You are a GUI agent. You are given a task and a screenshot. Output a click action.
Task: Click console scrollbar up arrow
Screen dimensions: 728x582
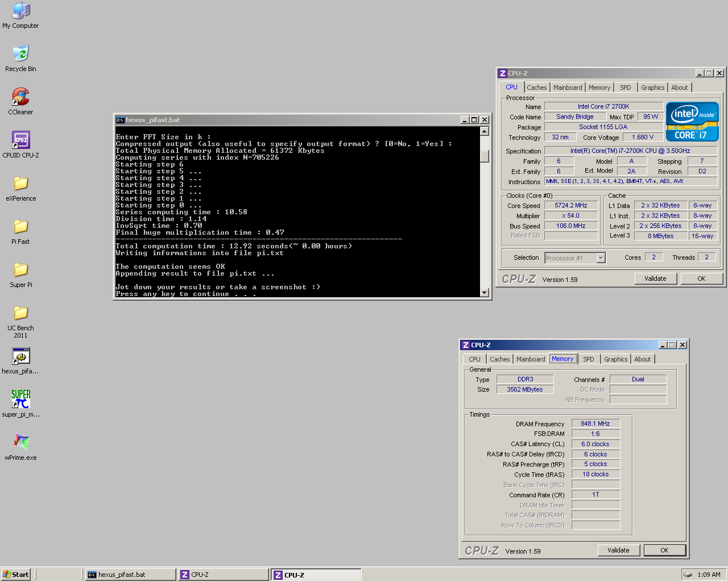[485, 131]
